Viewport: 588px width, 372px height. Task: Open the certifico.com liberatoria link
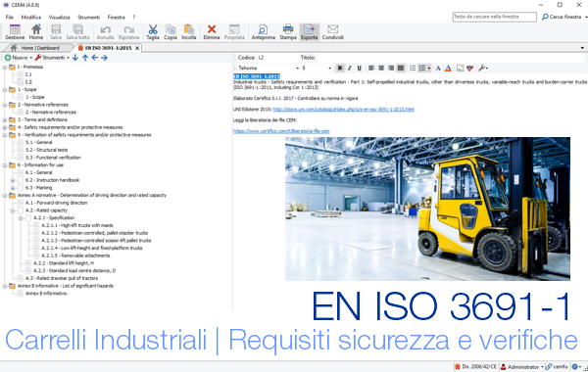(281, 131)
